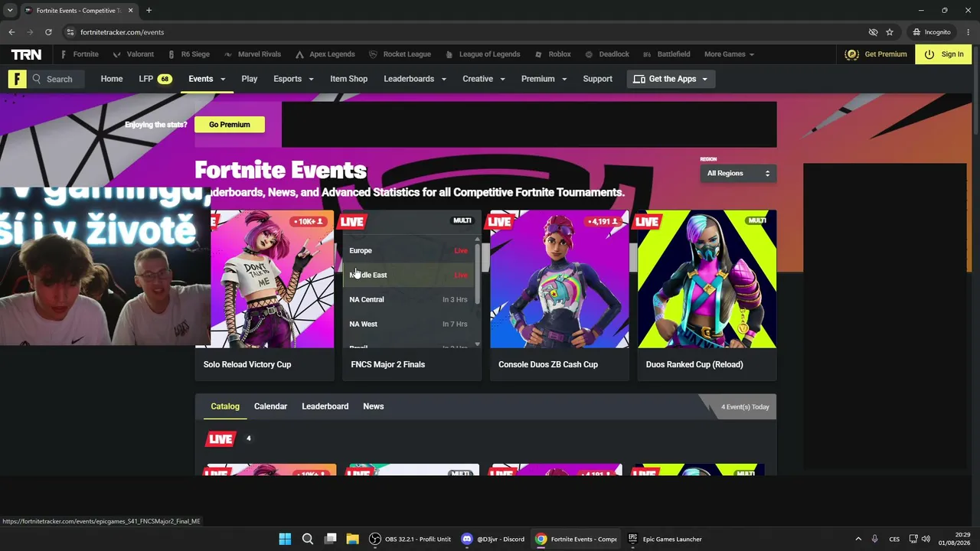Screen dimensions: 980x551
Task: Switch to Discord in taskbar
Action: (493, 539)
